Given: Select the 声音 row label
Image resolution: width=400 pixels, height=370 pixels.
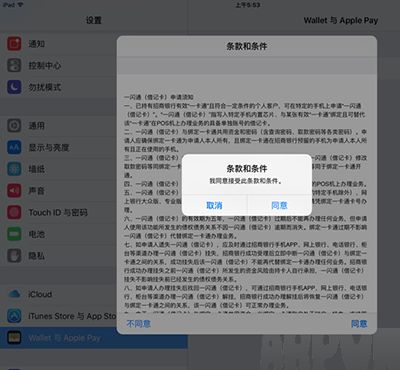Looking at the screenshot, I should point(37,191).
